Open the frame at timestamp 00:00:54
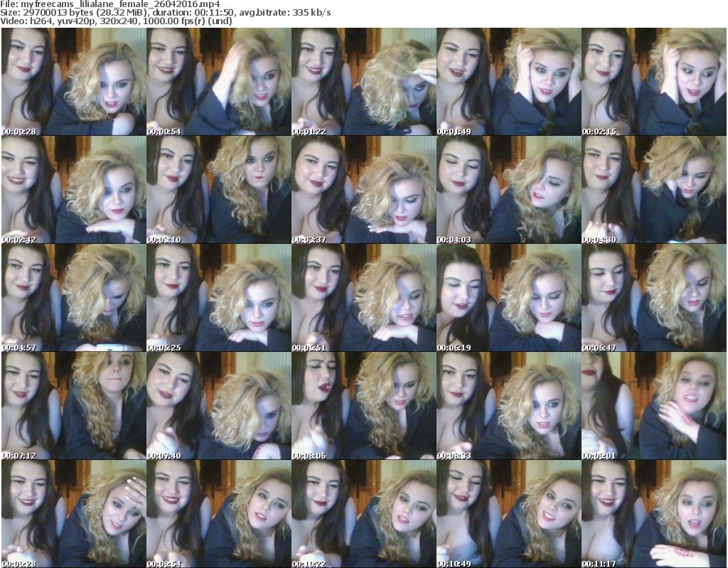This screenshot has width=728, height=568. click(219, 82)
